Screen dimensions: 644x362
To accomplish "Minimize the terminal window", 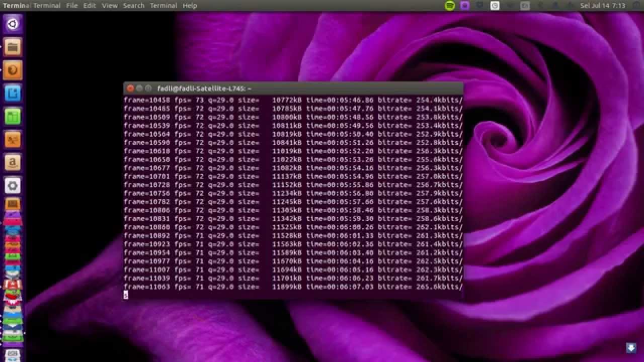I will [x=139, y=88].
